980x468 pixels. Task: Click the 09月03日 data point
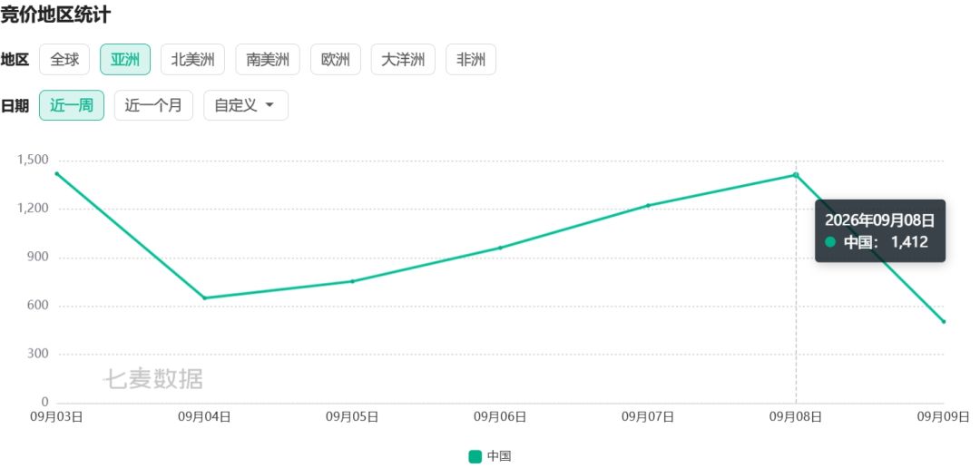coord(57,174)
